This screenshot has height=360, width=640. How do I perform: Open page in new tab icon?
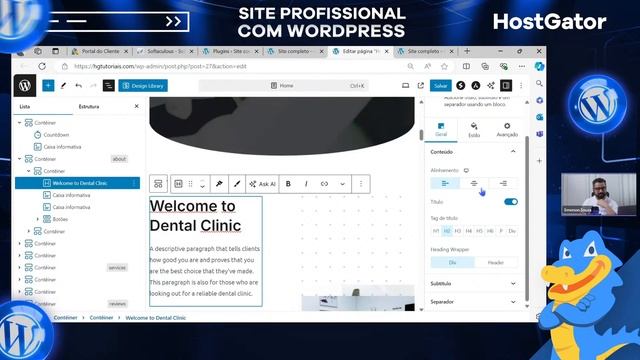(x=421, y=86)
